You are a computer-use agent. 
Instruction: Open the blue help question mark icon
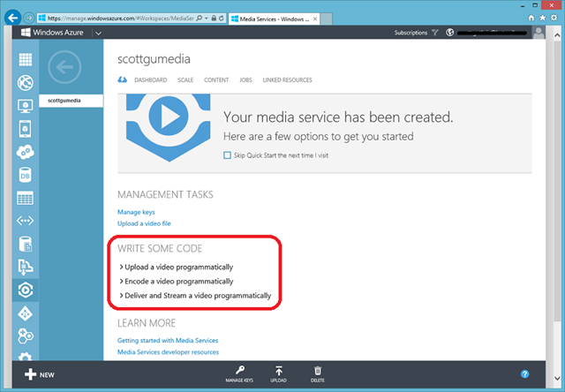tap(525, 374)
